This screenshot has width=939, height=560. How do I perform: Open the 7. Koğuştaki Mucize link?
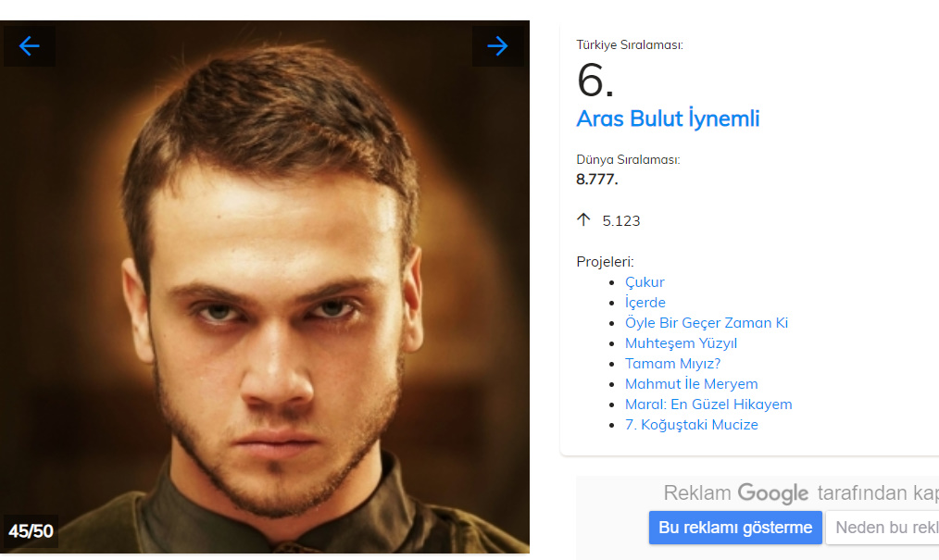click(x=691, y=425)
